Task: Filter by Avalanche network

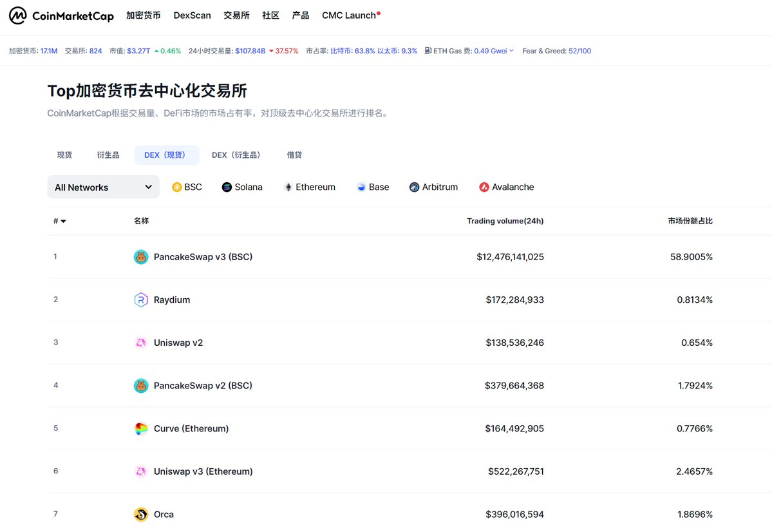Action: [507, 187]
